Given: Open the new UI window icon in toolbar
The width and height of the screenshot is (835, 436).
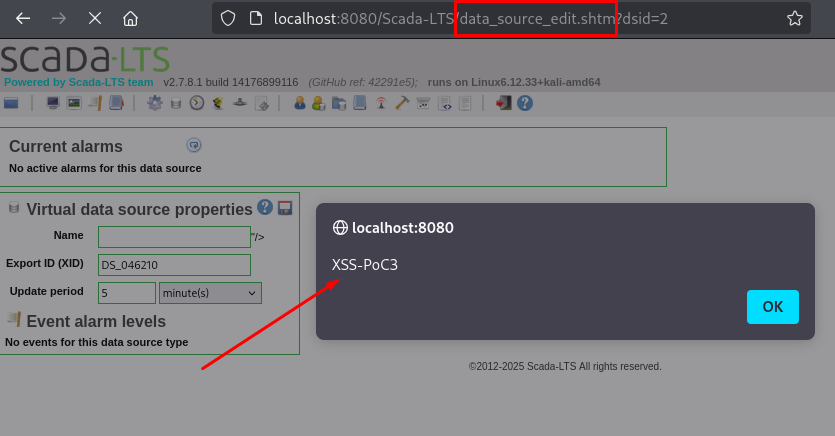Looking at the screenshot, I should pyautogui.click(x=11, y=103).
